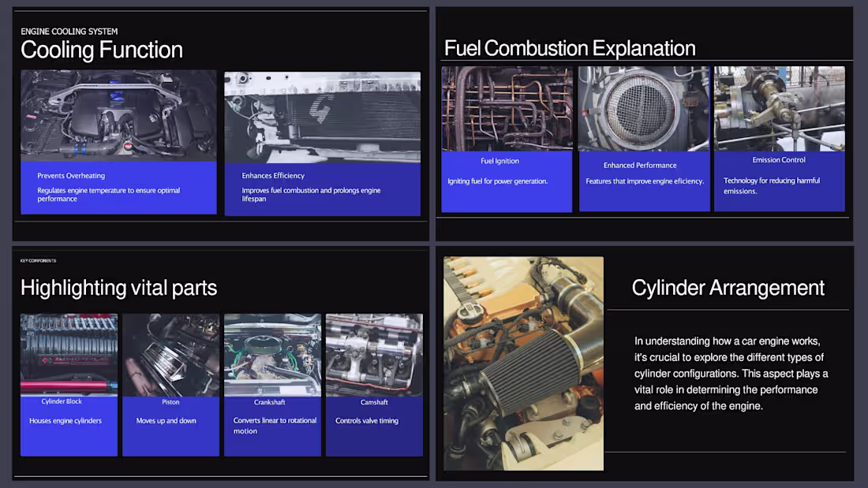Click the ENGINE COOLING SYSTEM label
The width and height of the screenshot is (868, 488).
[x=69, y=32]
